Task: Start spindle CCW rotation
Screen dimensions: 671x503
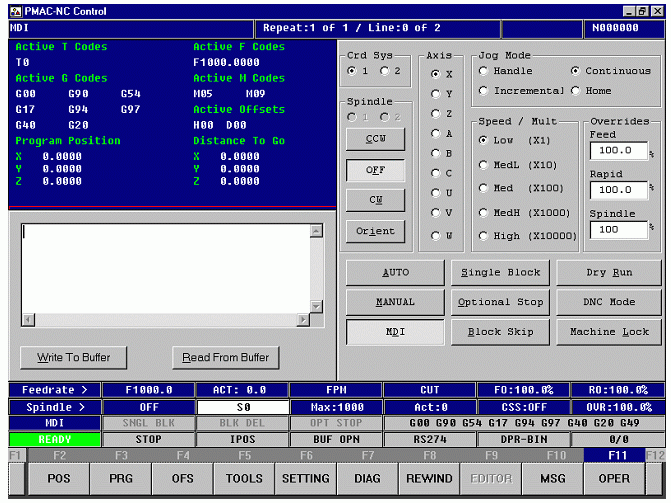Action: pyautogui.click(x=375, y=139)
